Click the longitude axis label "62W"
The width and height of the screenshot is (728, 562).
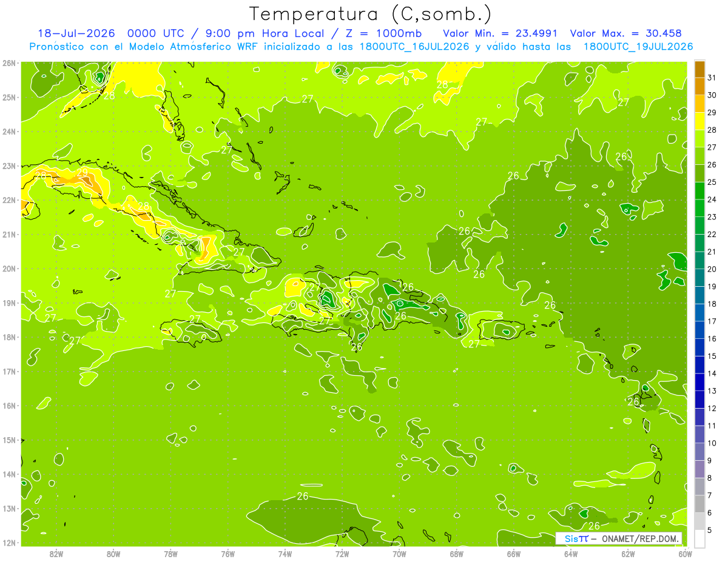(628, 554)
